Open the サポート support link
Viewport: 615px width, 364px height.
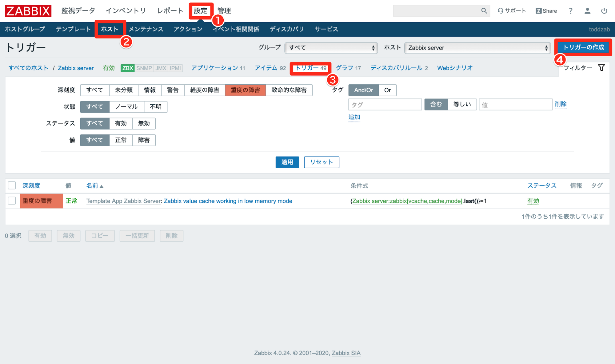point(512,11)
